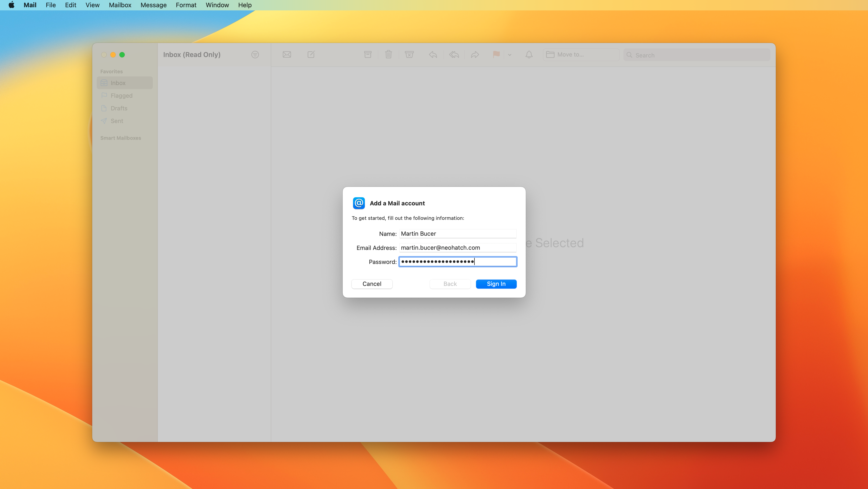Click the Cancel button
Viewport: 868px width, 489px height.
(x=372, y=284)
